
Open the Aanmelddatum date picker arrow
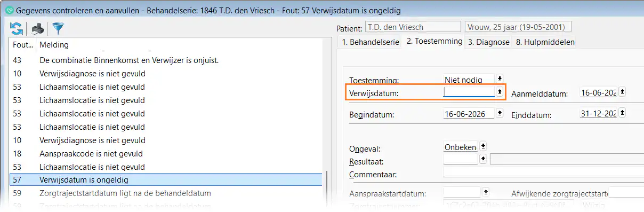[622, 92]
